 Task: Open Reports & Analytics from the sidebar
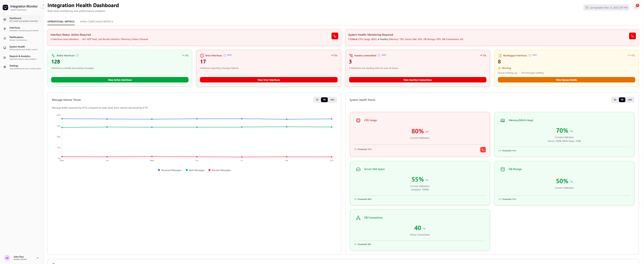point(20,56)
